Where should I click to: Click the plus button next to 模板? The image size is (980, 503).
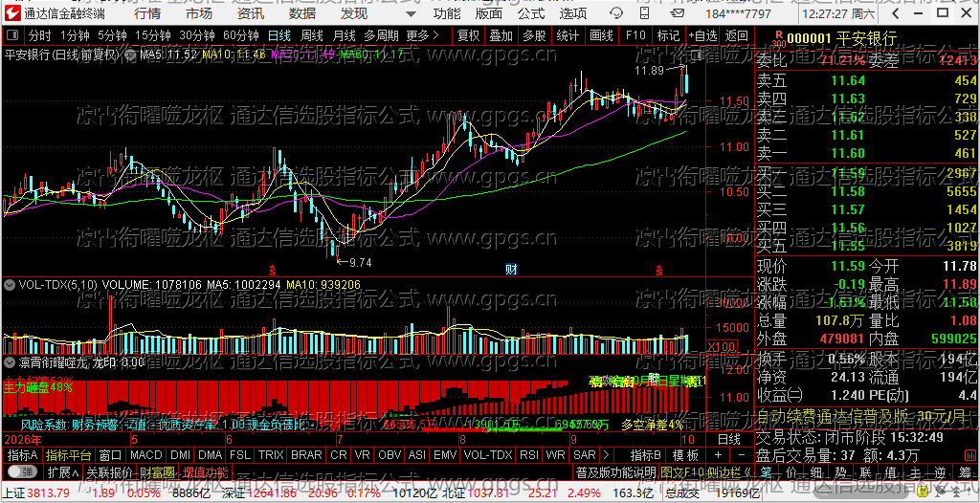tap(718, 455)
